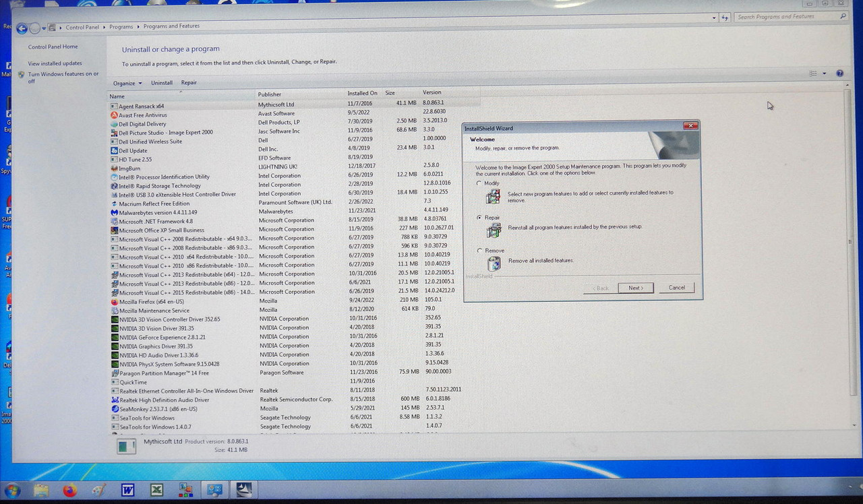Open the view options dropdown arrow

[825, 73]
